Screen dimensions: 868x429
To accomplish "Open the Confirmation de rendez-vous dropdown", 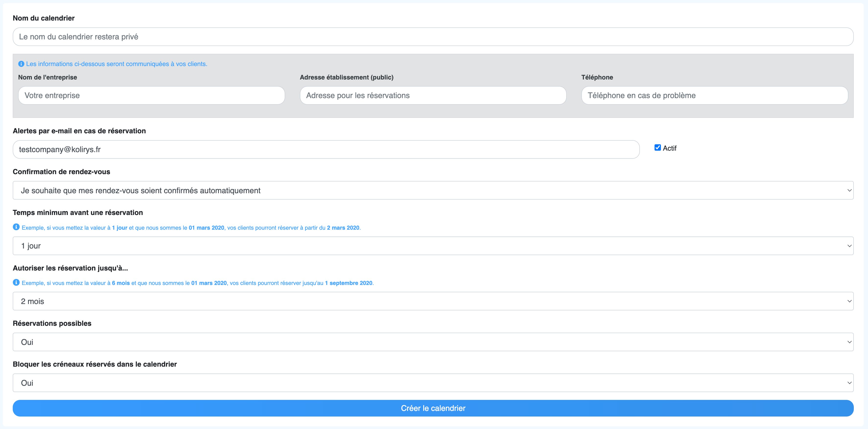I will [433, 190].
